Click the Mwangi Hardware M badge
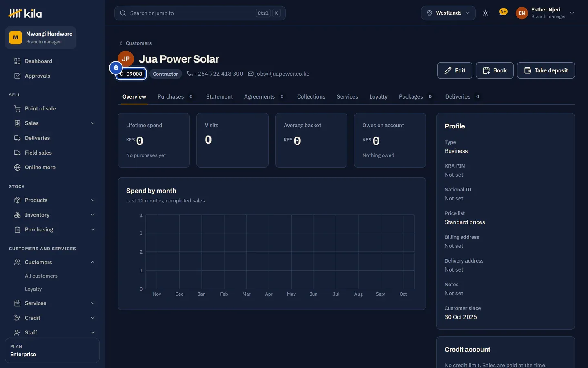 click(x=16, y=37)
